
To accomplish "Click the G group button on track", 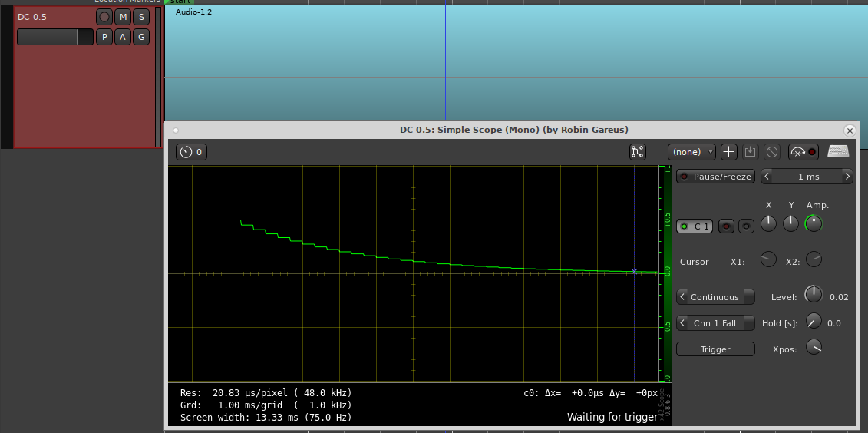I will 140,37.
